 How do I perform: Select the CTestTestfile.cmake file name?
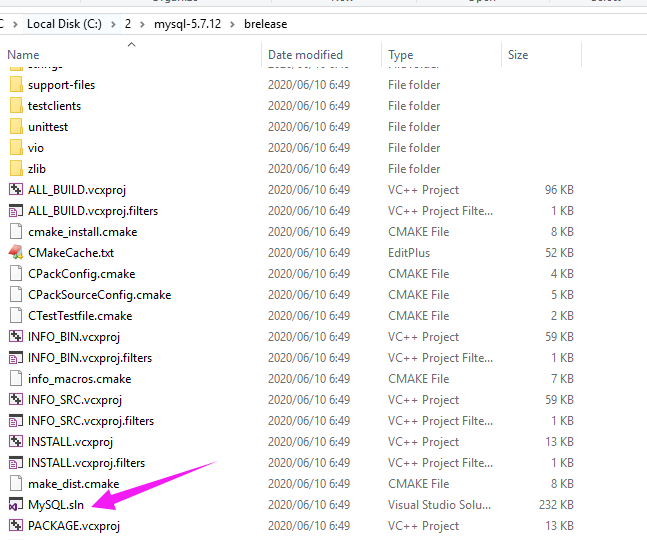80,316
